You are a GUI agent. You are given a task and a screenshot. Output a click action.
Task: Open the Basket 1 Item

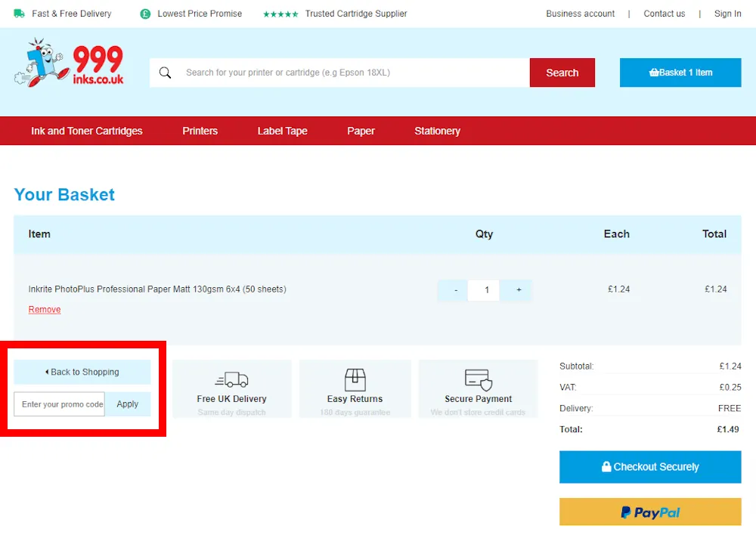tap(680, 73)
